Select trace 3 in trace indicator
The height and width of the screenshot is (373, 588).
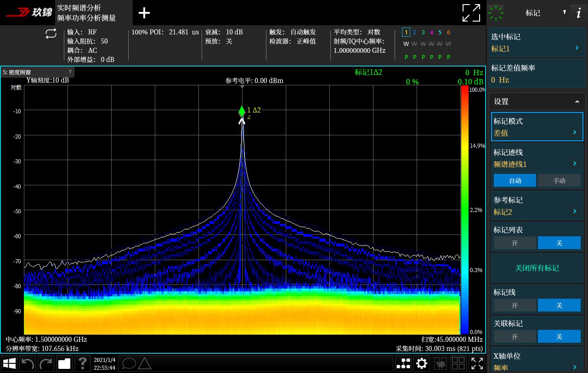pyautogui.click(x=423, y=32)
